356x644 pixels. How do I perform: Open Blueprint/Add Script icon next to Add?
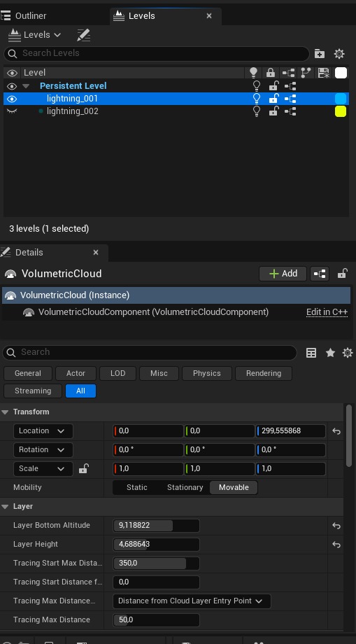pyautogui.click(x=320, y=274)
